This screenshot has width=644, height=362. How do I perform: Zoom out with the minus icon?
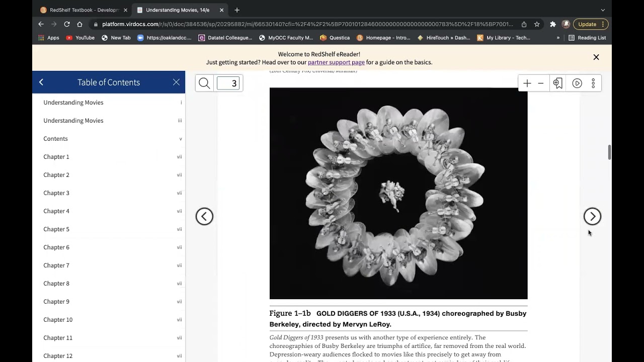pos(541,83)
